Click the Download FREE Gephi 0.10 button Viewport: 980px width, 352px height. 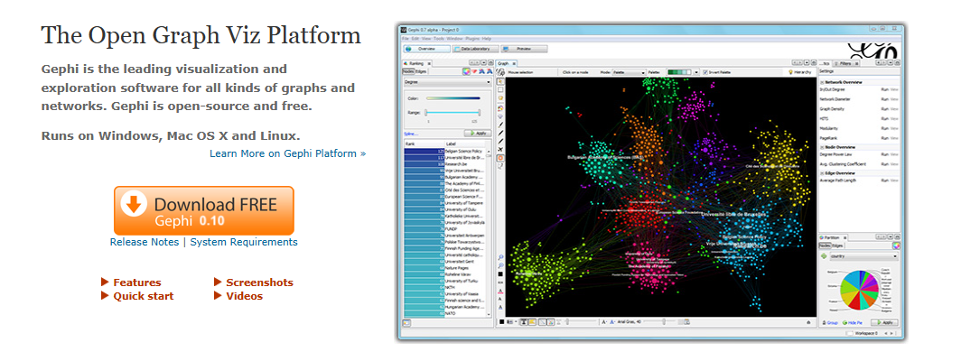pyautogui.click(x=204, y=210)
